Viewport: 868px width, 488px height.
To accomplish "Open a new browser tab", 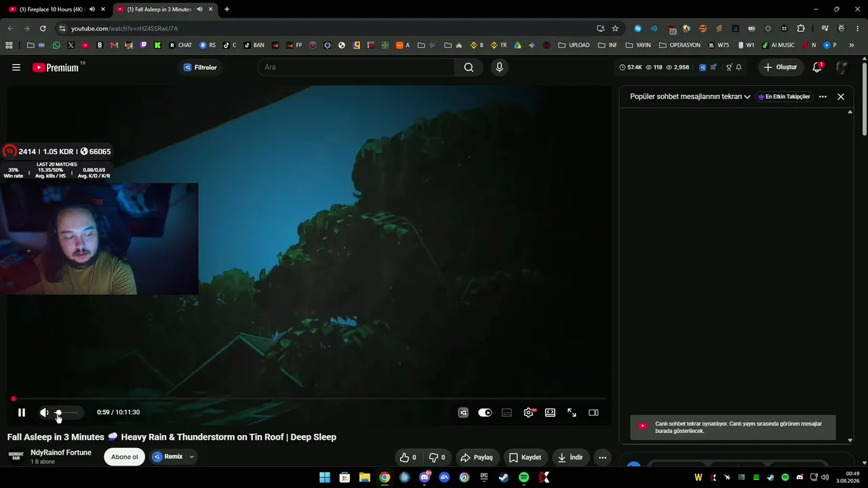I will pos(226,9).
